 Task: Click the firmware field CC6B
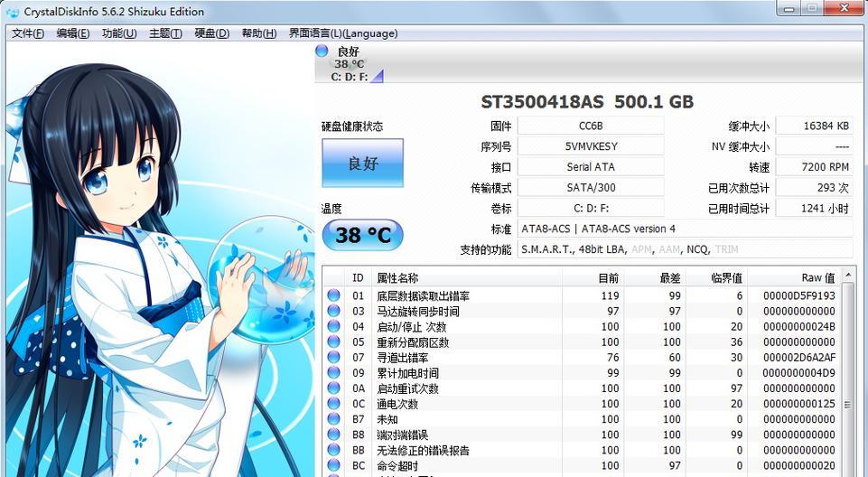591,126
